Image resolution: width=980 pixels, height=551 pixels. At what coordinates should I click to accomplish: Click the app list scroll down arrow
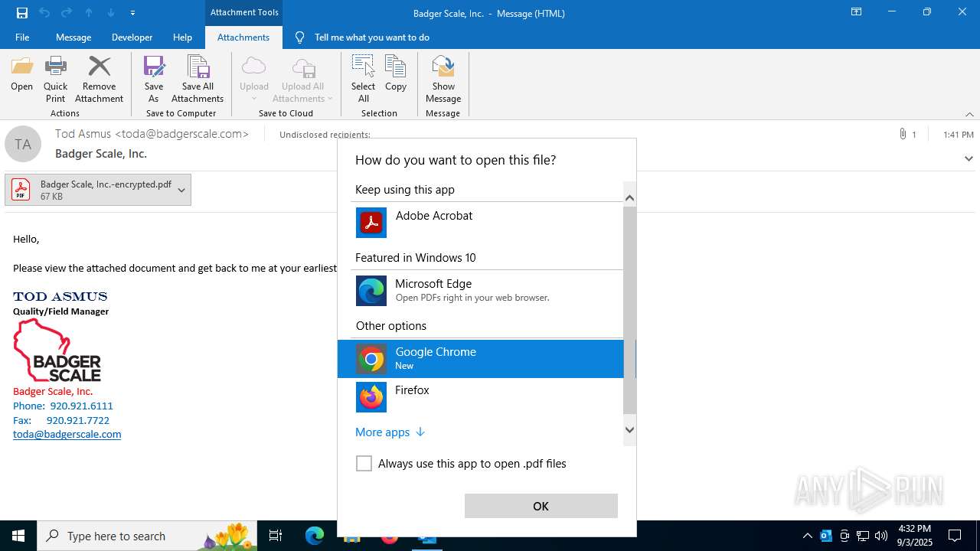pyautogui.click(x=629, y=429)
